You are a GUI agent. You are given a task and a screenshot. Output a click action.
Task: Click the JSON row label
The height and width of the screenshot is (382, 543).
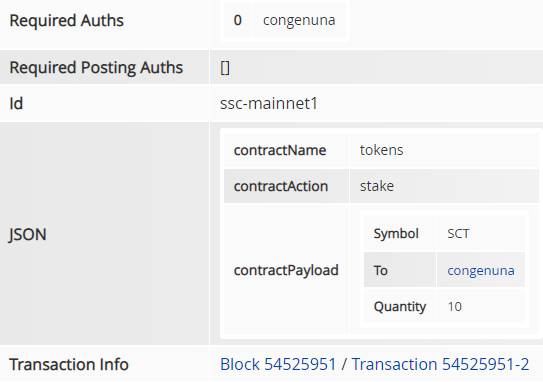pyautogui.click(x=27, y=235)
